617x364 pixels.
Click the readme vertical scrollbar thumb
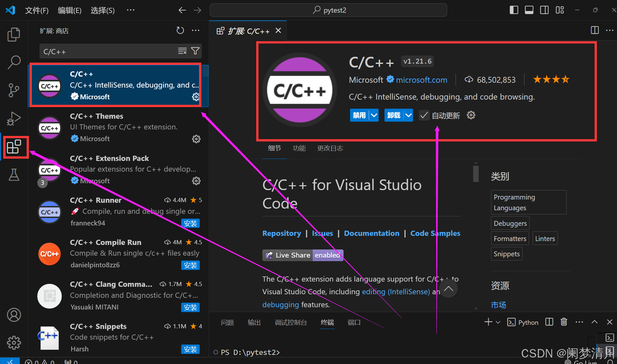(x=476, y=174)
